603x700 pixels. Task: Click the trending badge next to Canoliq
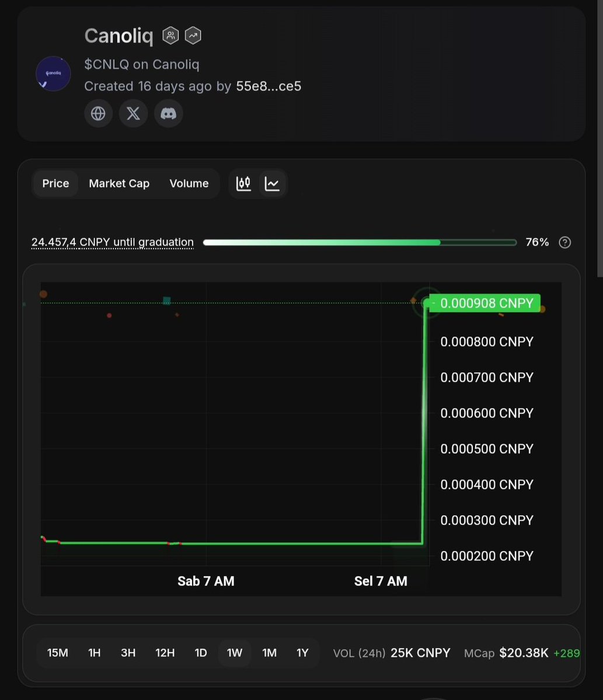[x=193, y=35]
